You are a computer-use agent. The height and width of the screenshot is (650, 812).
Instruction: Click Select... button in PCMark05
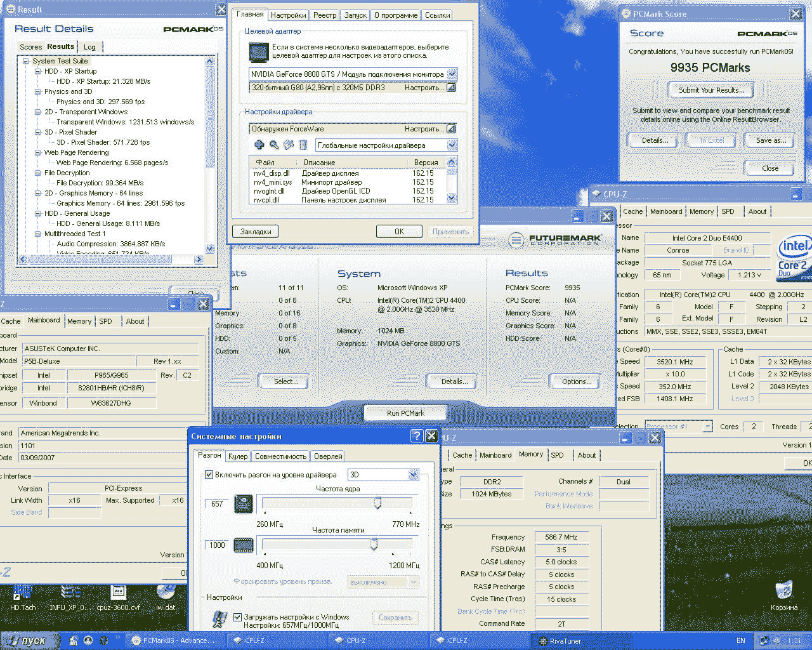[x=285, y=381]
